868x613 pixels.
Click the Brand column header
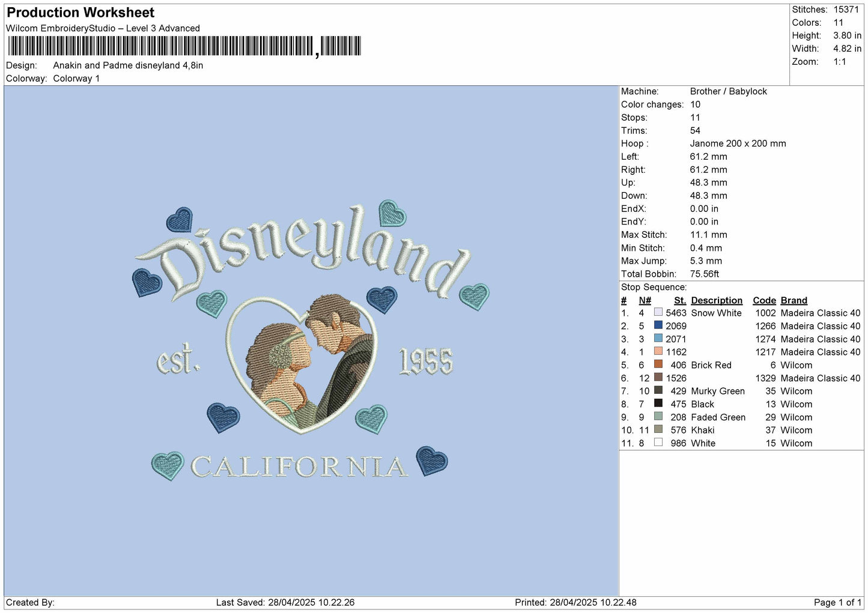pos(794,300)
